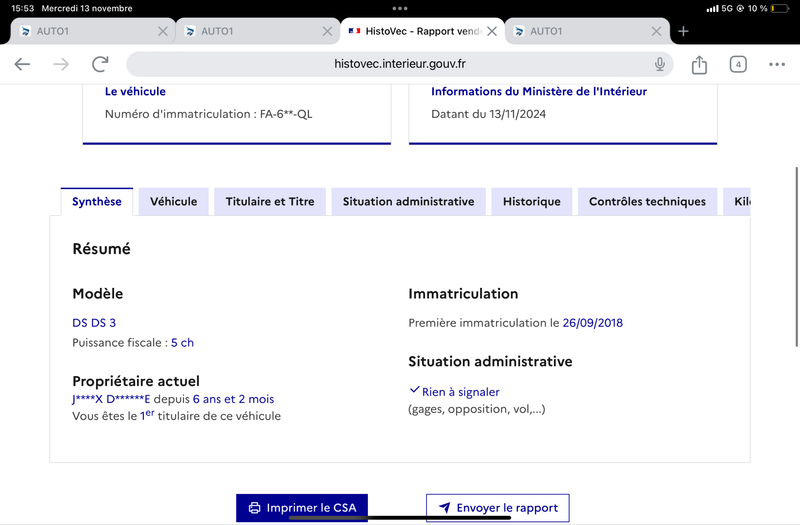Image resolution: width=800 pixels, height=525 pixels.
Task: Click the Imprimer le CSA button
Action: [302, 508]
